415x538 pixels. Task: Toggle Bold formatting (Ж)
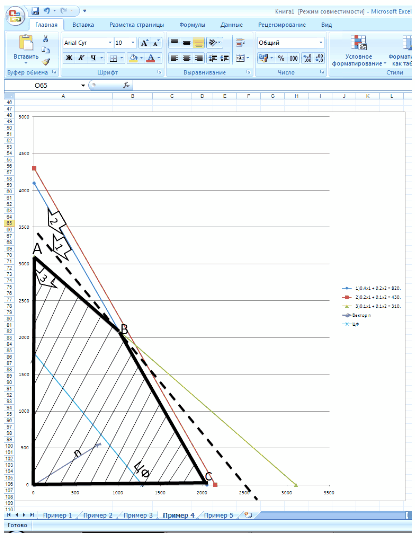point(69,58)
